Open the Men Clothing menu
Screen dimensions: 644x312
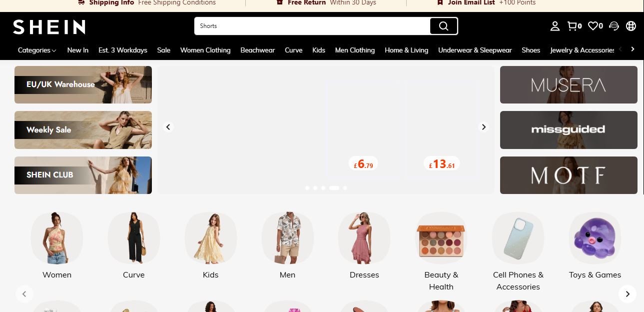coord(355,50)
